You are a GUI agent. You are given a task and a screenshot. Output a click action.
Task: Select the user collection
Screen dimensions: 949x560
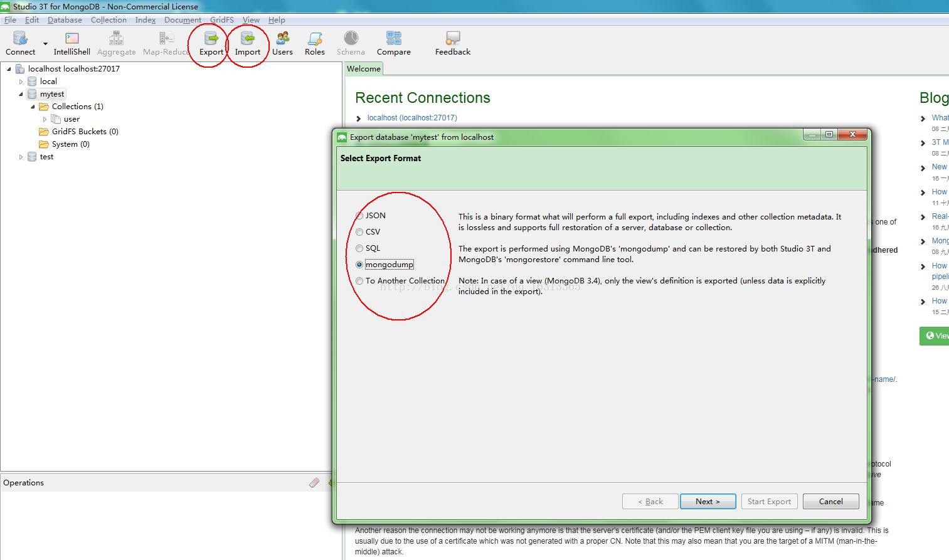pyautogui.click(x=72, y=119)
